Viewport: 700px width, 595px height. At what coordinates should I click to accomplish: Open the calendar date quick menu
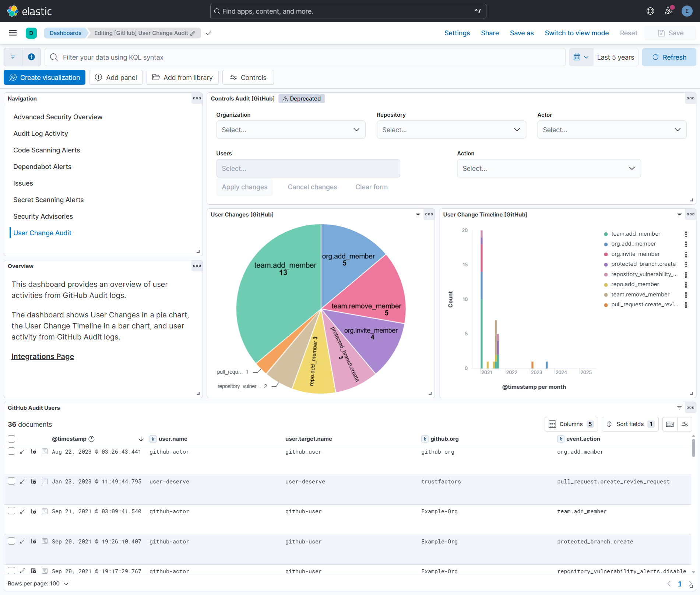pos(581,57)
